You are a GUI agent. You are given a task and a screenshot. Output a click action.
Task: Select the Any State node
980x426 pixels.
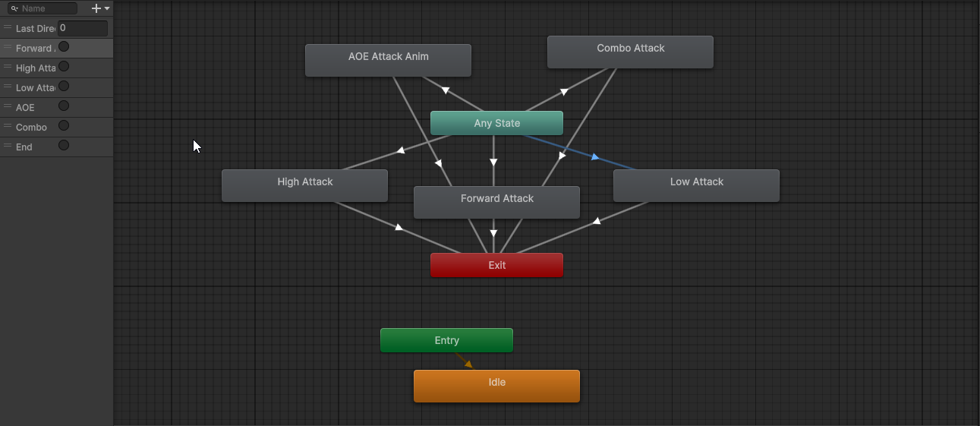click(496, 123)
